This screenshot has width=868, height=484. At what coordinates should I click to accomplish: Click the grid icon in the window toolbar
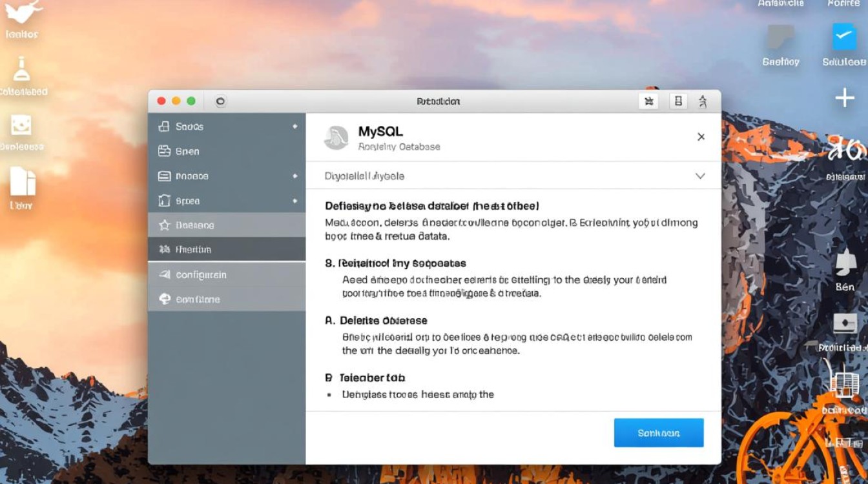[649, 101]
